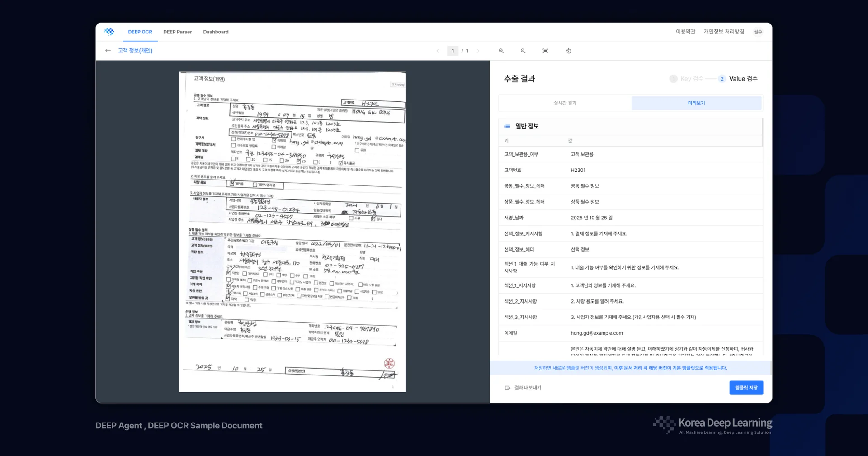The image size is (868, 456).
Task: Open the DEEP Parser menu item
Action: (x=178, y=32)
